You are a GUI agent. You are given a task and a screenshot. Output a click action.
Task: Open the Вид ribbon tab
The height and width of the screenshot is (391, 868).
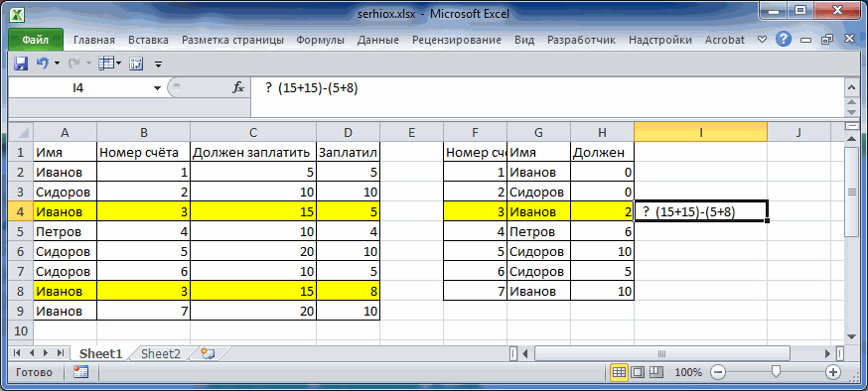click(524, 40)
